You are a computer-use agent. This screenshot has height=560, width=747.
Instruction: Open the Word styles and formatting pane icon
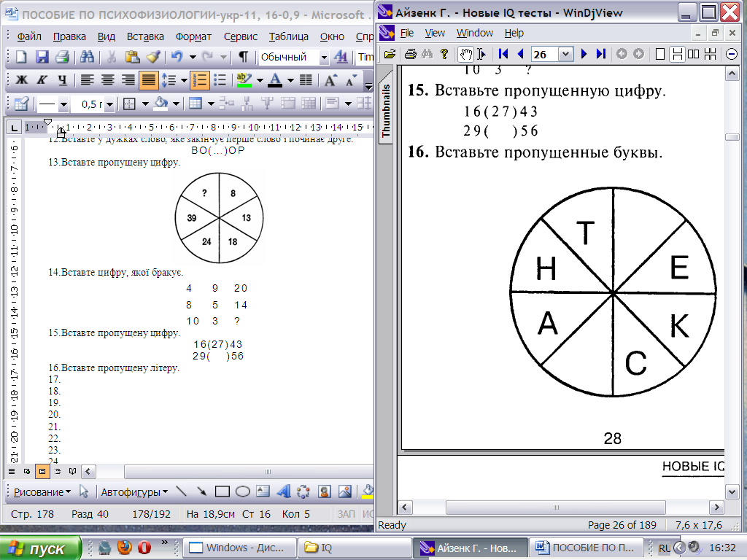341,57
